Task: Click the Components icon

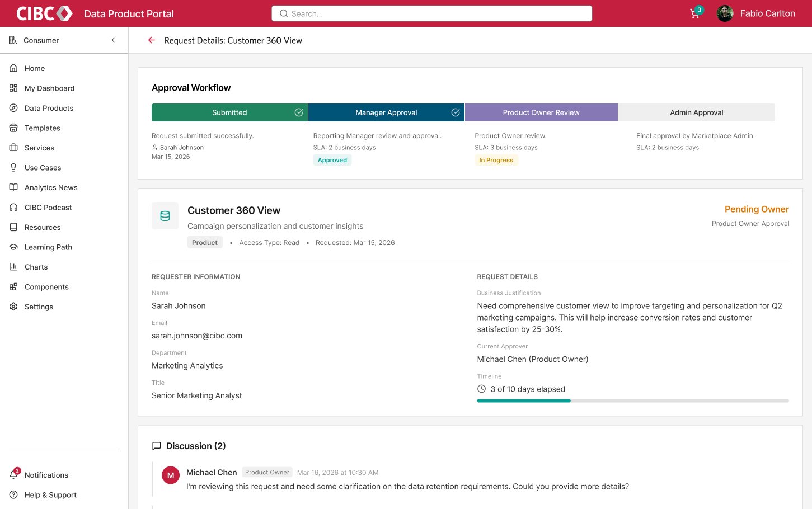Action: (x=13, y=287)
